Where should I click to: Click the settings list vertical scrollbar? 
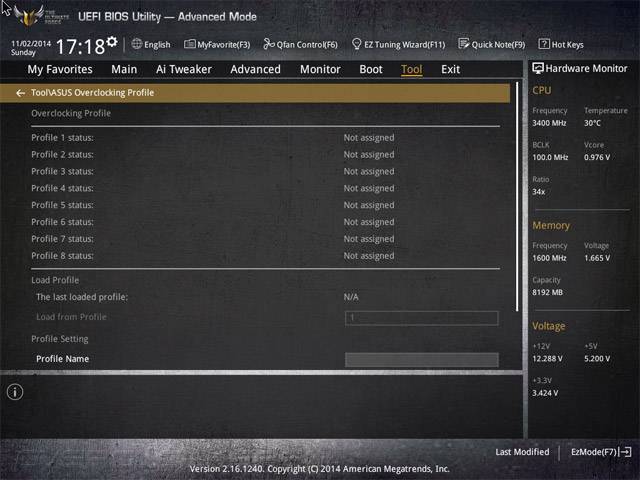(517, 197)
